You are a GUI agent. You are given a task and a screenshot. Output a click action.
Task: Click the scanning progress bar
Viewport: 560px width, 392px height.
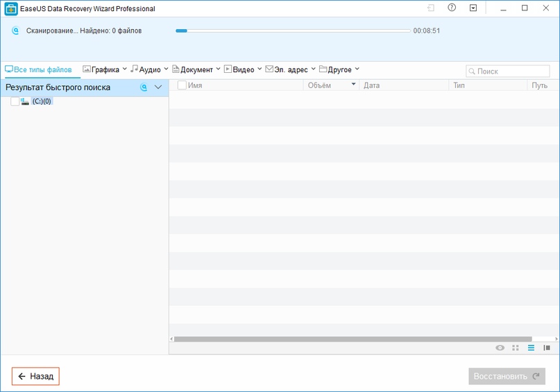click(293, 31)
